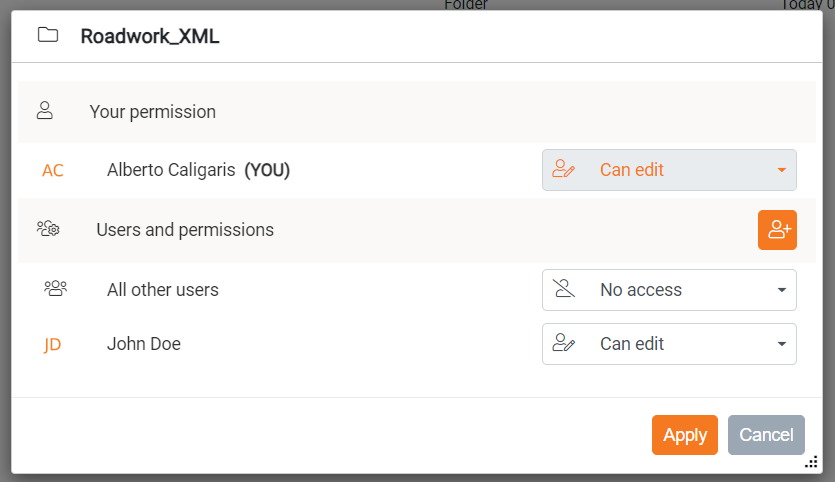Click the orange edit-user icon in your permission box
The image size is (835, 482).
coord(565,170)
